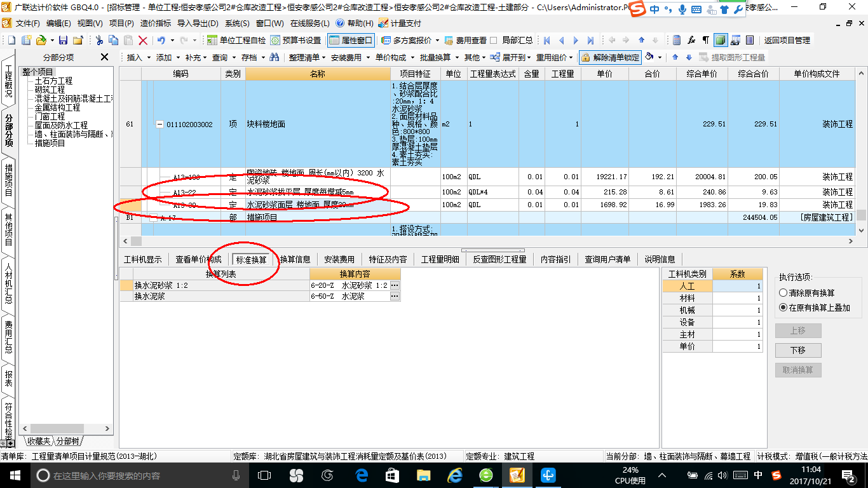868x488 pixels.
Task: Enable the 局部汇总 checkbox
Action: tap(494, 40)
